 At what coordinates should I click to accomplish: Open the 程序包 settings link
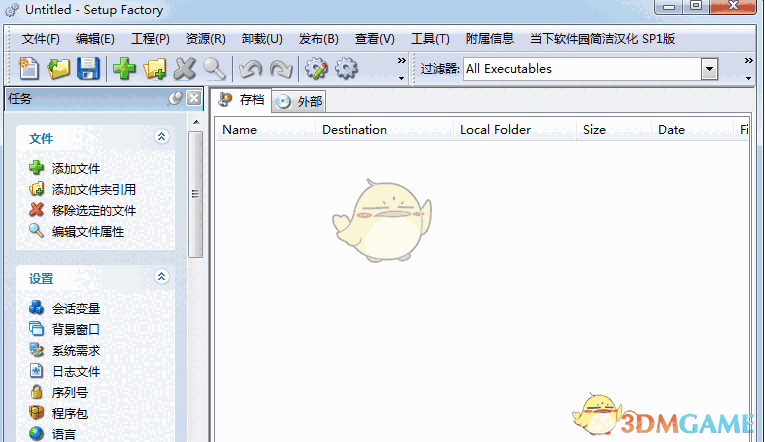pyautogui.click(x=70, y=413)
